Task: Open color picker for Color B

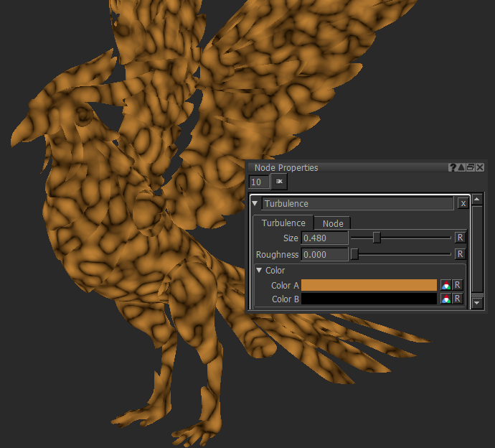Action: pos(445,299)
